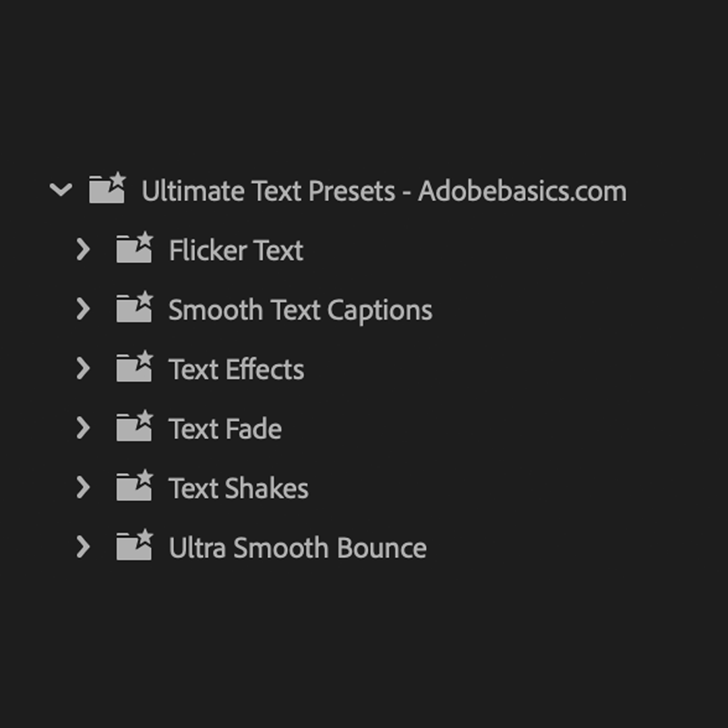This screenshot has height=728, width=728.
Task: Click the Text Fade preset folder icon
Action: click(x=135, y=428)
